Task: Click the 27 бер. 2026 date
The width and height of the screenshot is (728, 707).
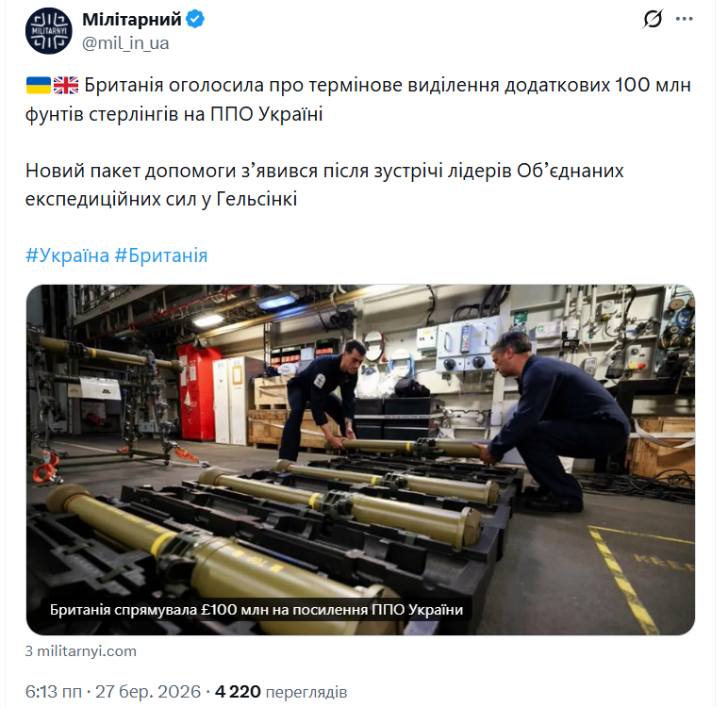Action: pos(148,692)
